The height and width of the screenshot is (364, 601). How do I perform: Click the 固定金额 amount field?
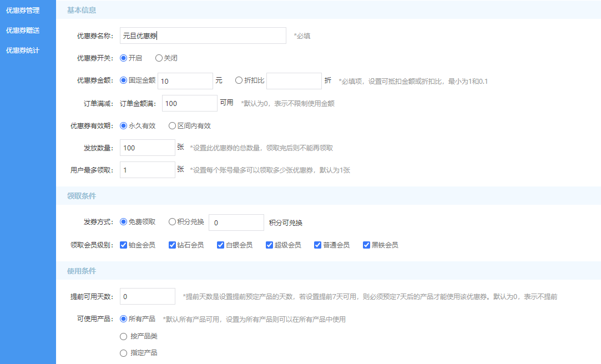point(185,81)
